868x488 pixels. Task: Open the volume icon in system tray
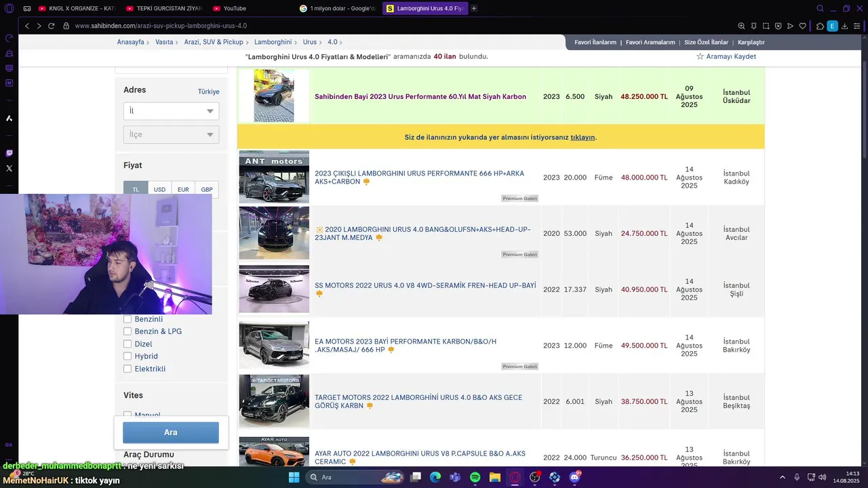[x=821, y=477]
